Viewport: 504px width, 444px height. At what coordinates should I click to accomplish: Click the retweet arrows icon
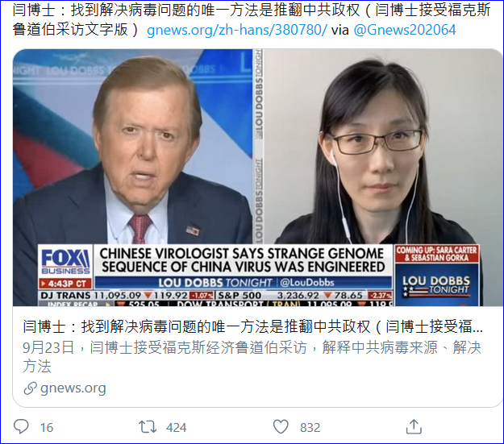pos(148,427)
